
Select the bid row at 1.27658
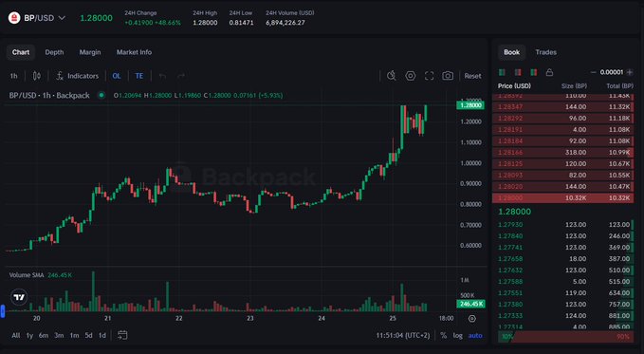tap(563, 259)
